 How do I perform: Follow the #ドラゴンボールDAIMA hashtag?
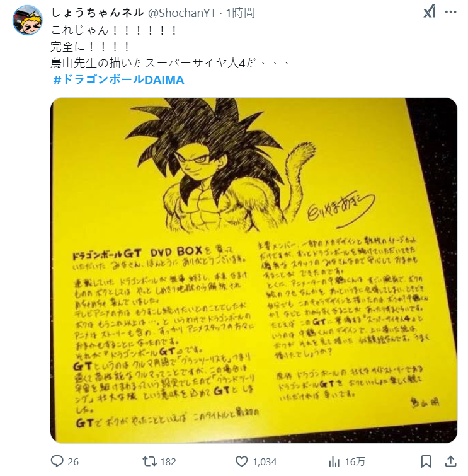[x=118, y=80]
